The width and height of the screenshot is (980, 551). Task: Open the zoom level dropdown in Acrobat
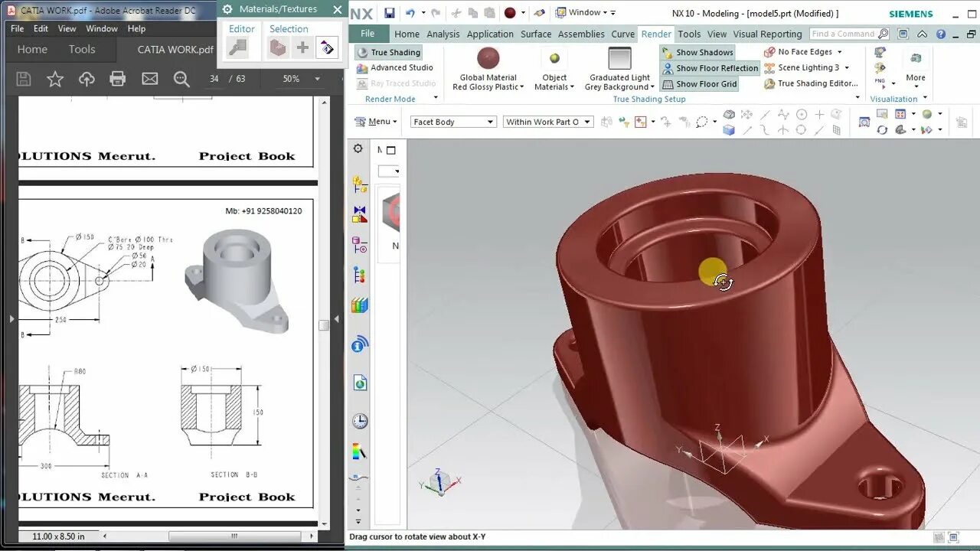click(317, 78)
